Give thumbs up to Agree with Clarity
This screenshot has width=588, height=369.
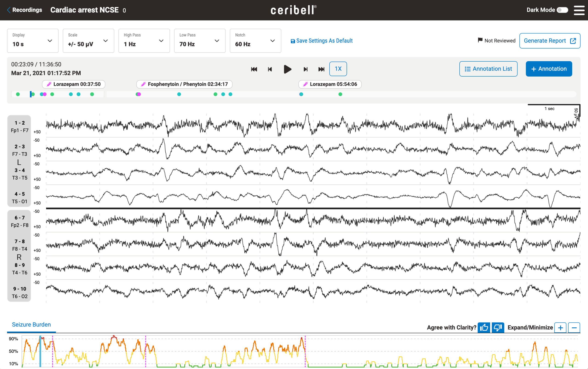pos(484,328)
